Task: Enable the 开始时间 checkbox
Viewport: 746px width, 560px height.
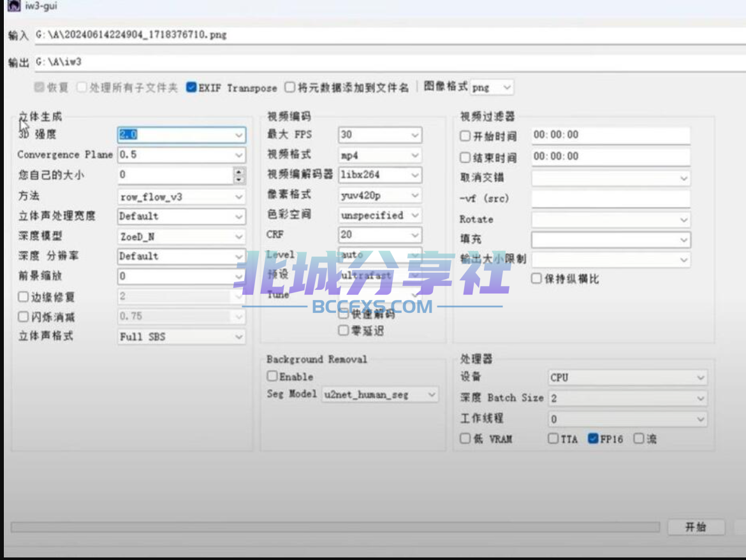Action: coord(465,136)
